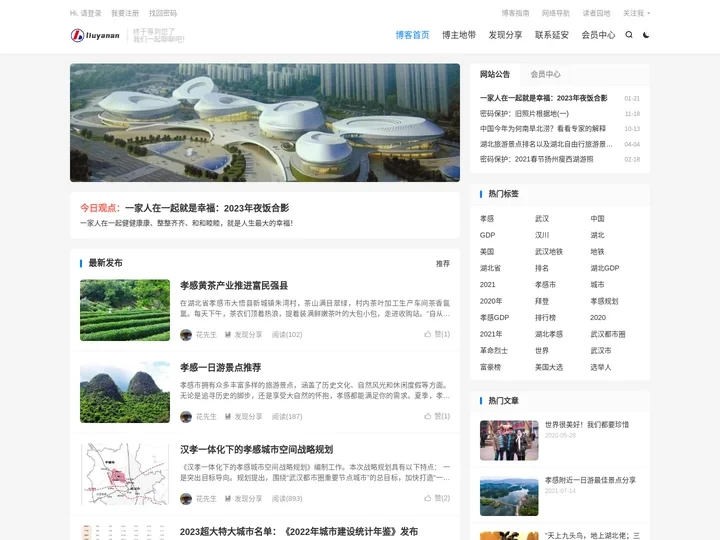The height and width of the screenshot is (540, 720).
Task: Open 博客指南 top link
Action: pyautogui.click(x=515, y=13)
